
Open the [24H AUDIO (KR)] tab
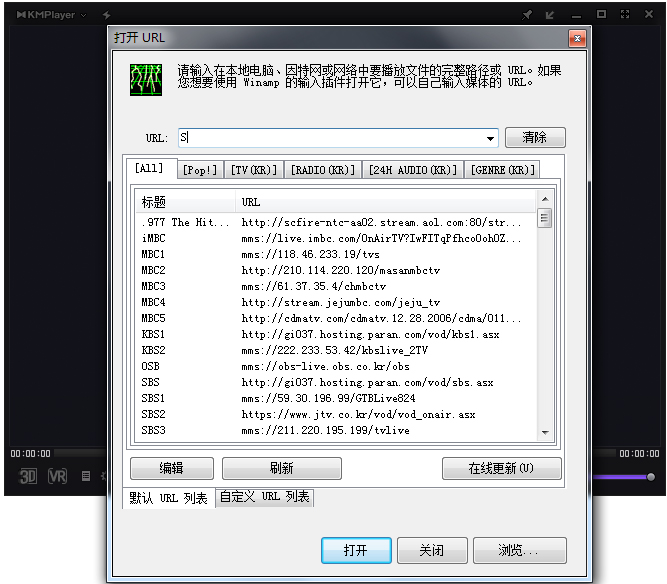[x=413, y=170]
